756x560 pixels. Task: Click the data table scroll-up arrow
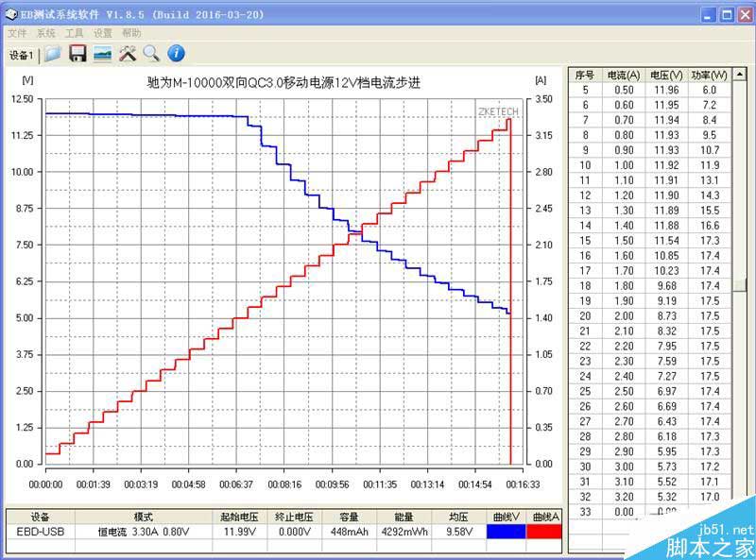coord(740,75)
